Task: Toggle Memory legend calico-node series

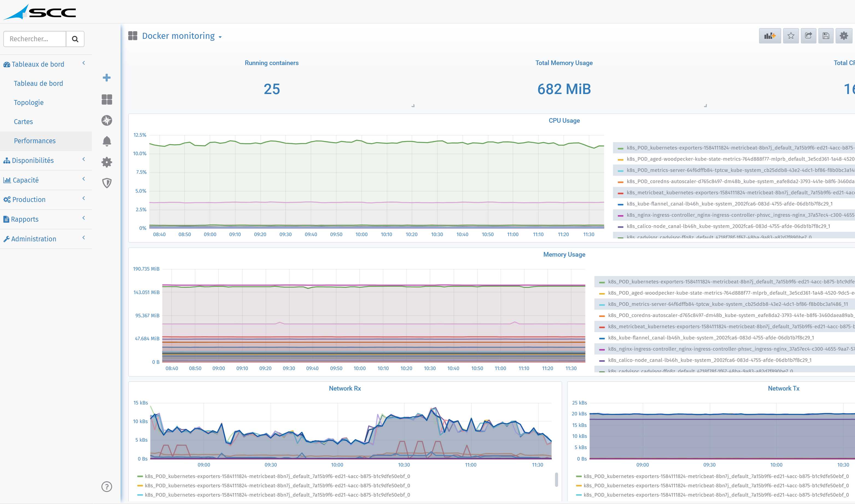Action: [x=710, y=360]
